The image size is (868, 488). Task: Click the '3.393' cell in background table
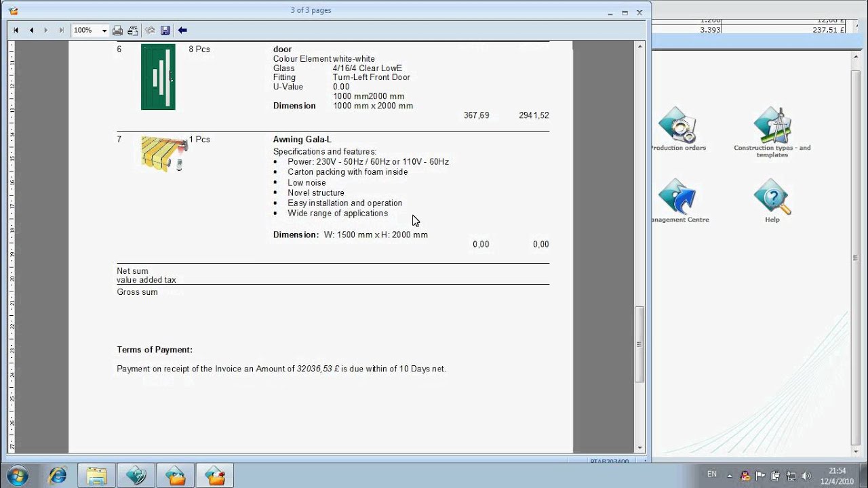(709, 30)
